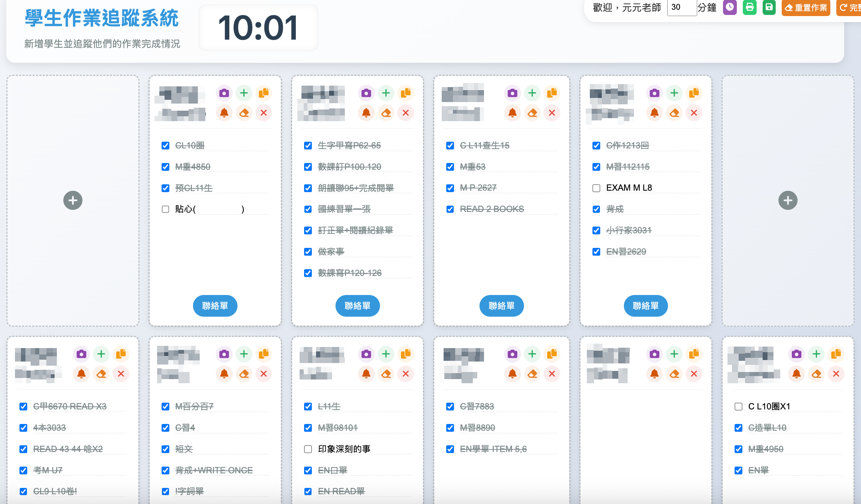Click the 10:01 clock display
This screenshot has width=861, height=504.
[x=258, y=28]
